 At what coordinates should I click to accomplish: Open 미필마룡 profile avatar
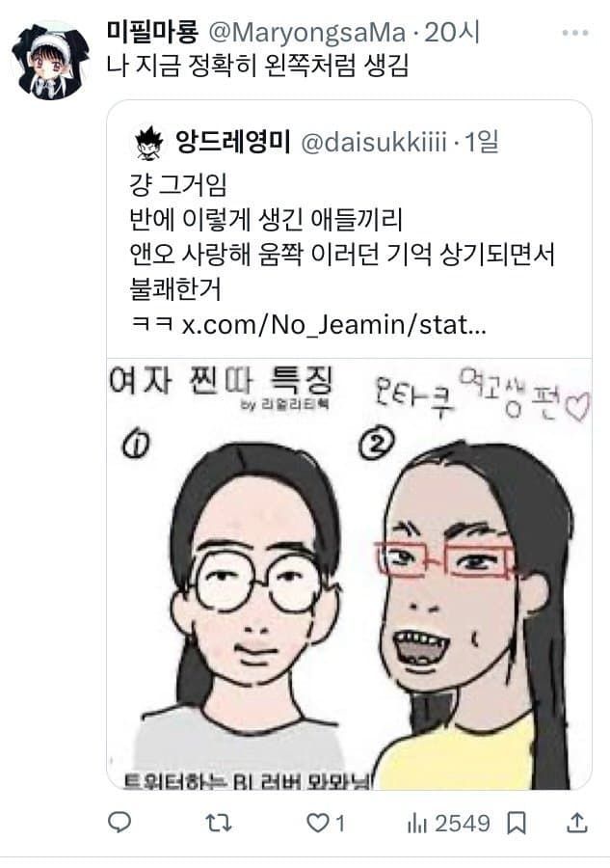(x=50, y=61)
